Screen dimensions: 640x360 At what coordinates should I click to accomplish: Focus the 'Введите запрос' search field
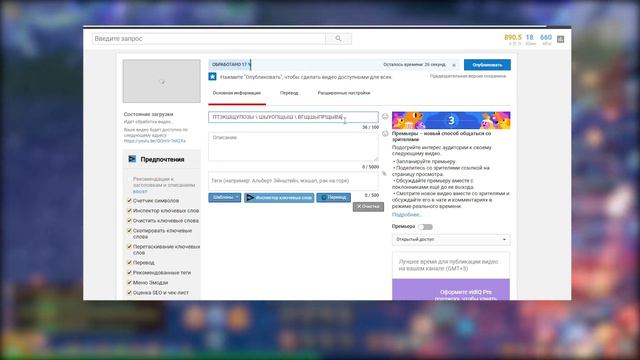pyautogui.click(x=209, y=38)
